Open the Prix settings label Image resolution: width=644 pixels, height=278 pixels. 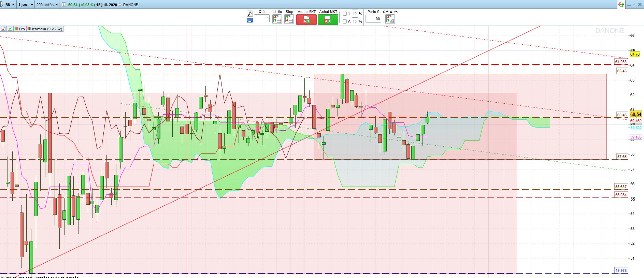[x=20, y=29]
